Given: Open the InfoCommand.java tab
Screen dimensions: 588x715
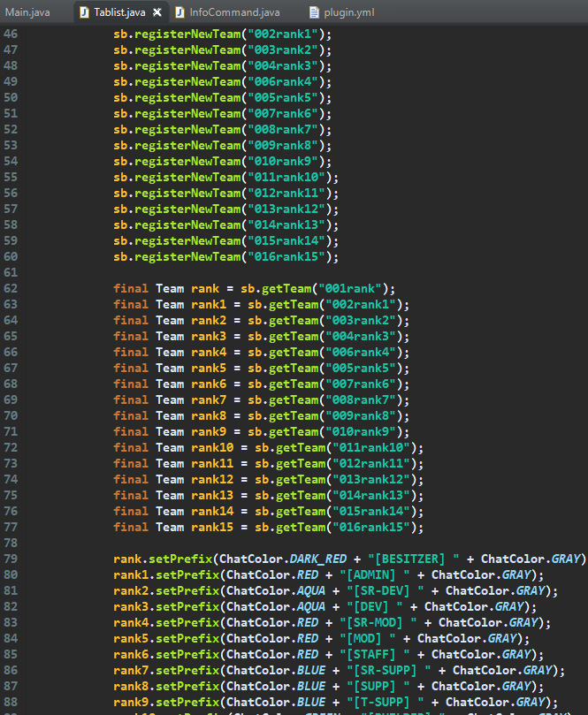Looking at the screenshot, I should tap(234, 12).
